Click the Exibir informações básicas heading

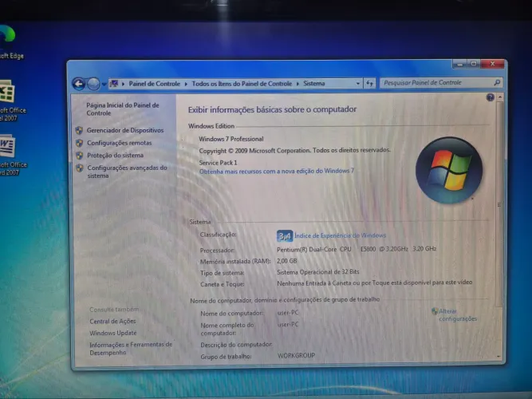pos(272,109)
